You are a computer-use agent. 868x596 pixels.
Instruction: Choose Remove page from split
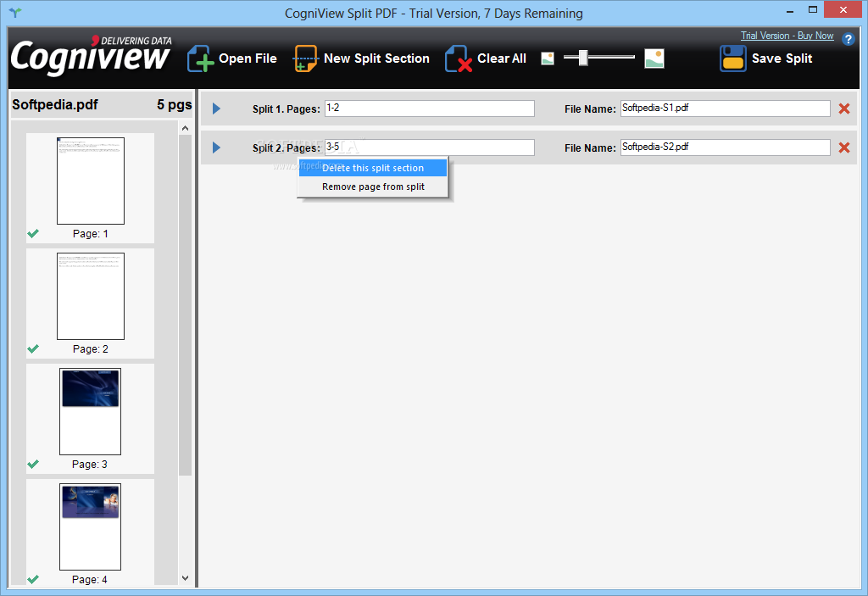click(x=373, y=187)
